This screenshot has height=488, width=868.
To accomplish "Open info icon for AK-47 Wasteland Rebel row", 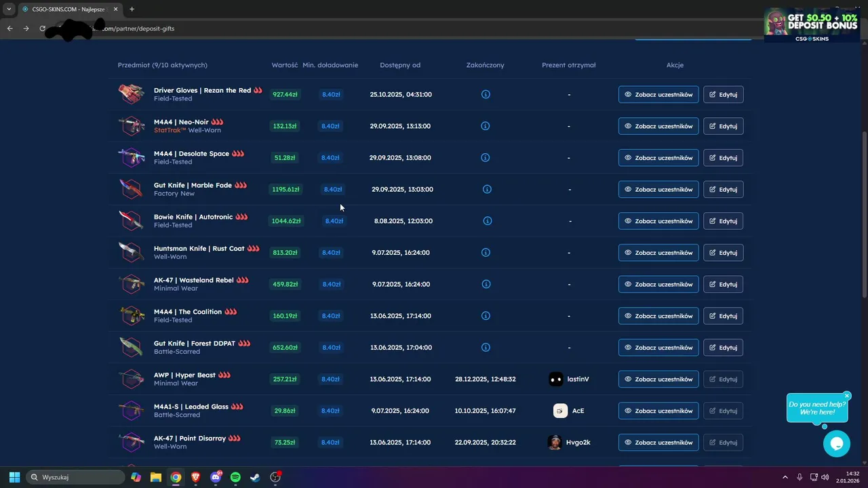I will coord(486,284).
